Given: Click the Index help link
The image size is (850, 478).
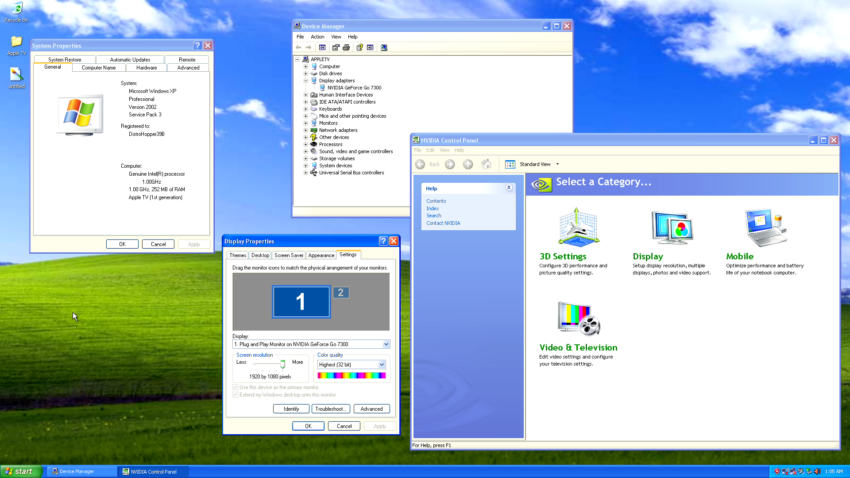Looking at the screenshot, I should [x=432, y=209].
